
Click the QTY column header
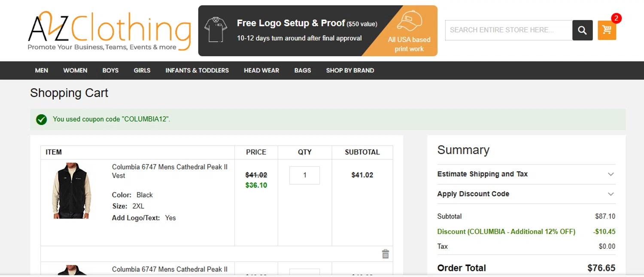coord(305,152)
